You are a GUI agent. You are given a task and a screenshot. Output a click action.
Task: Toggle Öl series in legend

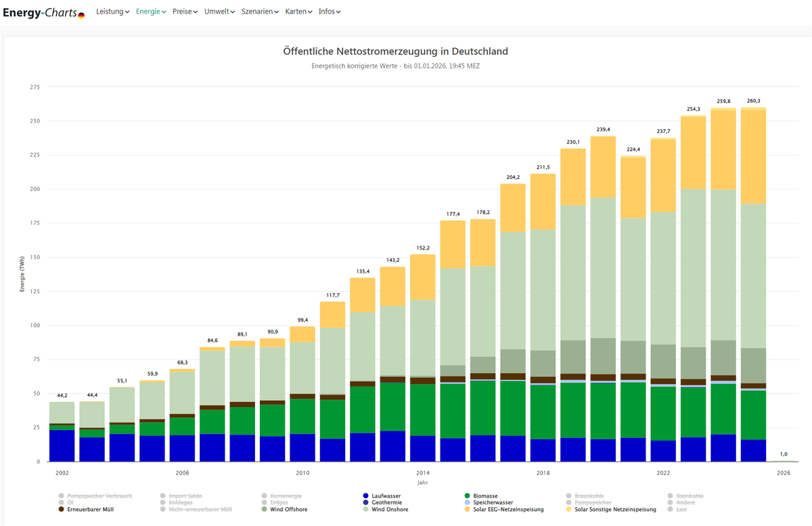[x=66, y=503]
